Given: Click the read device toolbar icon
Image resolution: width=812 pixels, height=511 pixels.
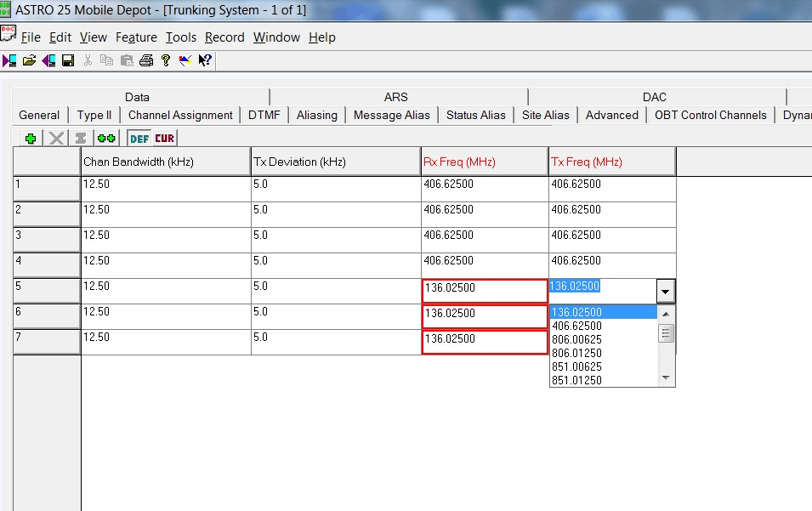Looking at the screenshot, I should 9,60.
